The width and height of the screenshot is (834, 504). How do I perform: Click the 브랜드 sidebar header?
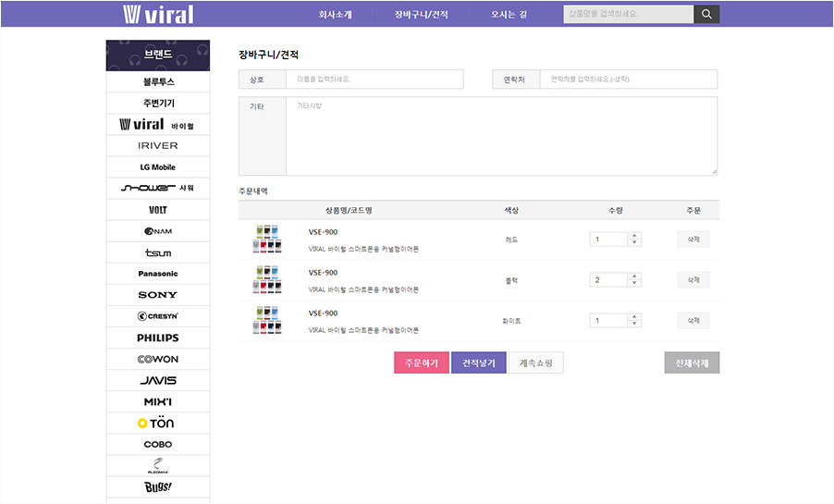pos(158,55)
